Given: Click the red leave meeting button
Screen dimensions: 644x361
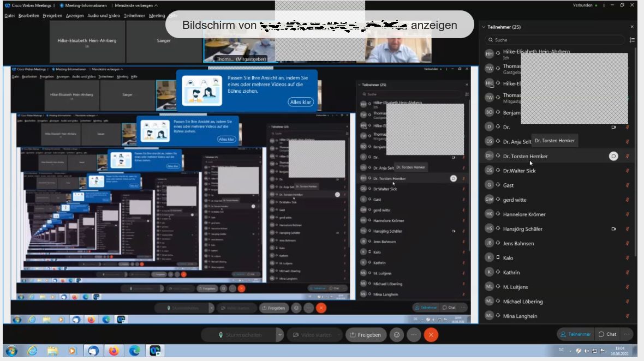Looking at the screenshot, I should [431, 335].
